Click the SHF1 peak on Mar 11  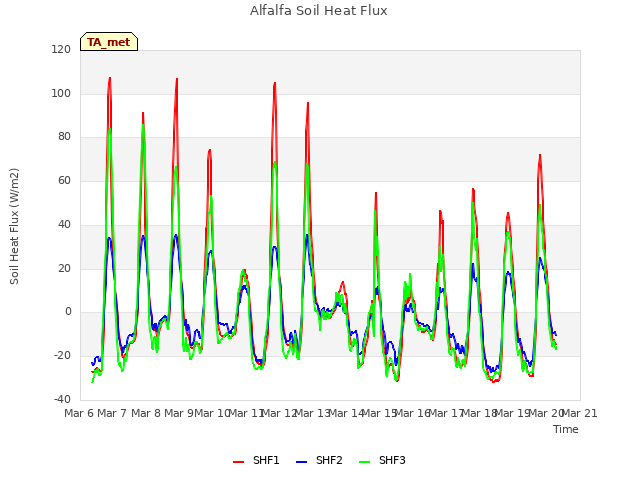coord(275,83)
